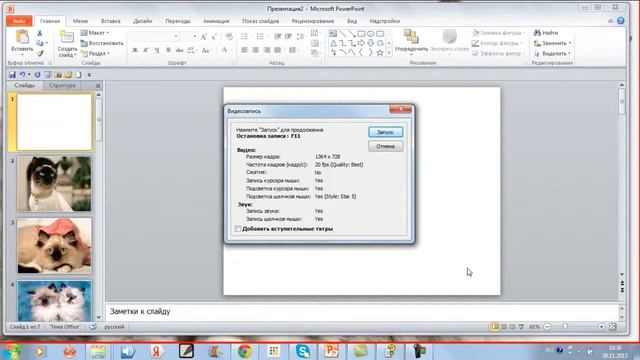
Task: Open the Показ слайдов ribbon tab
Action: [x=260, y=21]
